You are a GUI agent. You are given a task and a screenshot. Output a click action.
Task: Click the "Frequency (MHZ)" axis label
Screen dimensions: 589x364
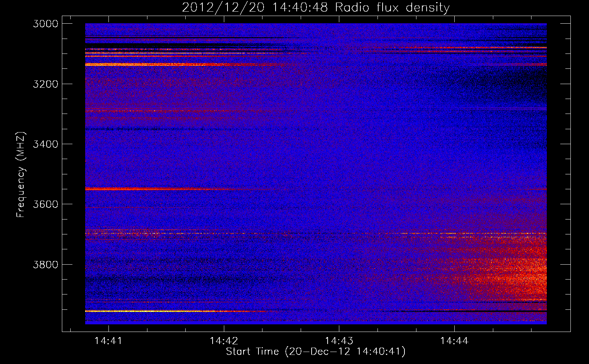[x=21, y=175]
